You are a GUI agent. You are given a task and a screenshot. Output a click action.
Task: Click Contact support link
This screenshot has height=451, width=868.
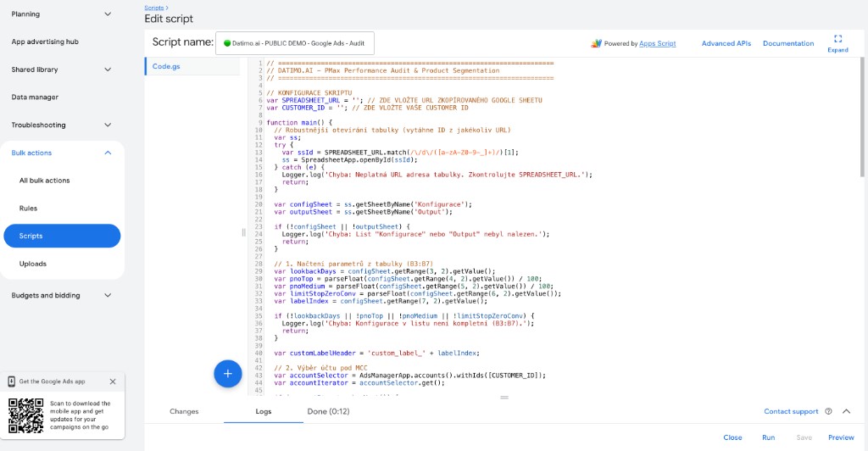pos(791,411)
